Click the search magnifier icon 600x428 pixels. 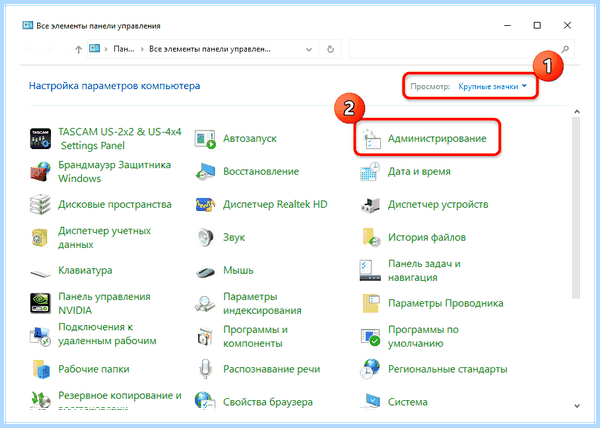565,49
